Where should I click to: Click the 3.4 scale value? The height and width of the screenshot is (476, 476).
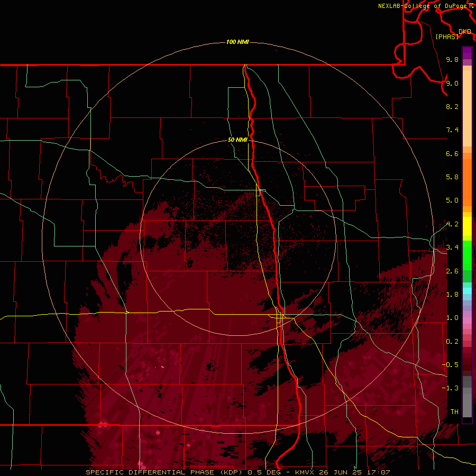click(x=452, y=248)
